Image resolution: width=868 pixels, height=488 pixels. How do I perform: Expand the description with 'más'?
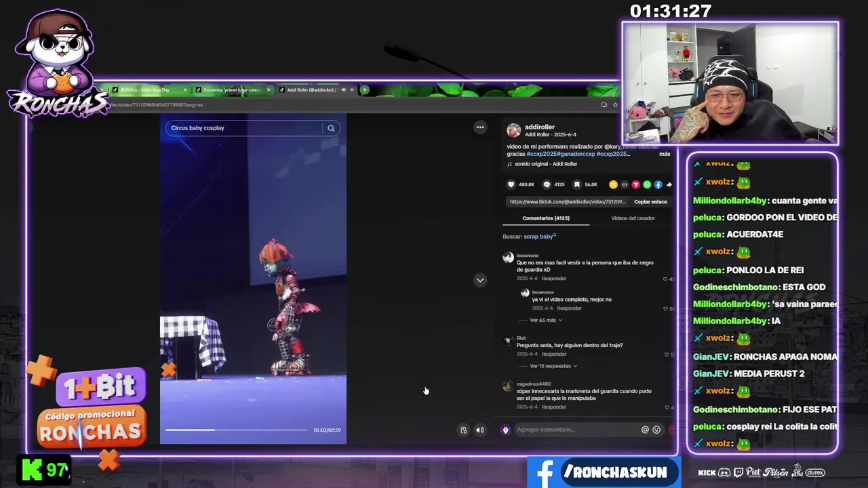[665, 154]
